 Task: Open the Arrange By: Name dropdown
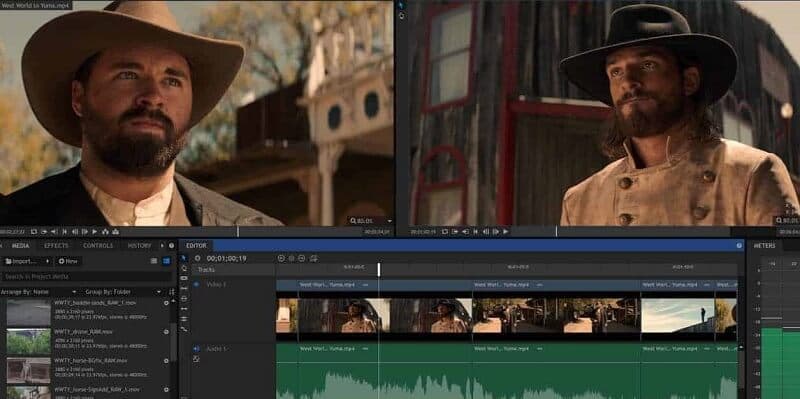click(x=39, y=292)
